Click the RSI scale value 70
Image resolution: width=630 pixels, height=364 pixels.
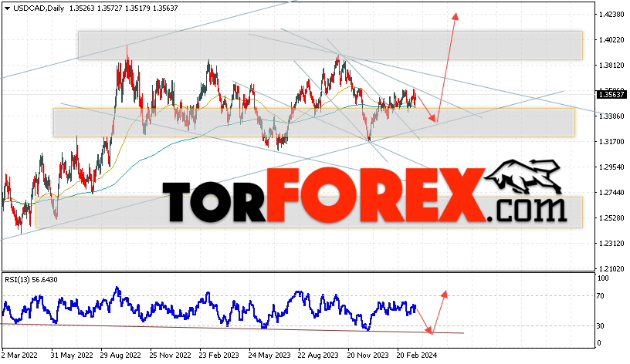pos(600,296)
